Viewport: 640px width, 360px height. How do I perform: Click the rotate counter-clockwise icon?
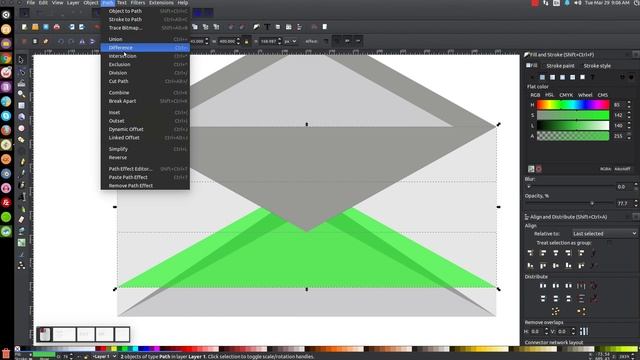(x=61, y=41)
